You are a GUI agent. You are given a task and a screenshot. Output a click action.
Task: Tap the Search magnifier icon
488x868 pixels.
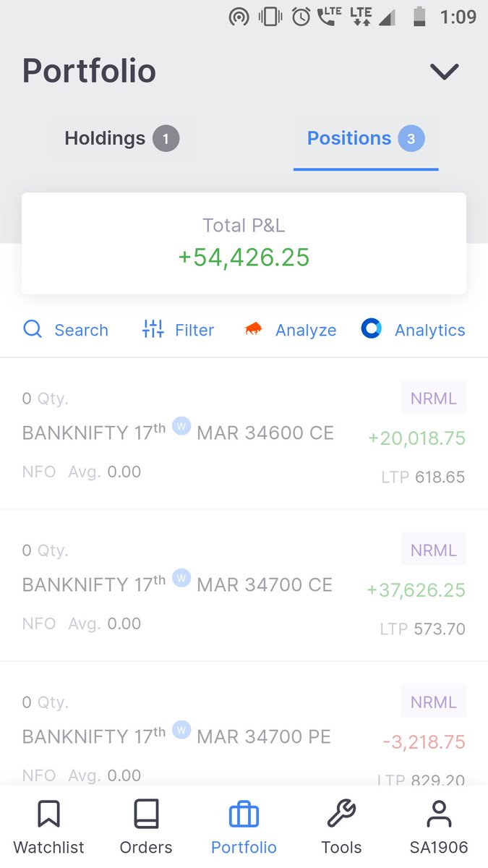pyautogui.click(x=33, y=330)
